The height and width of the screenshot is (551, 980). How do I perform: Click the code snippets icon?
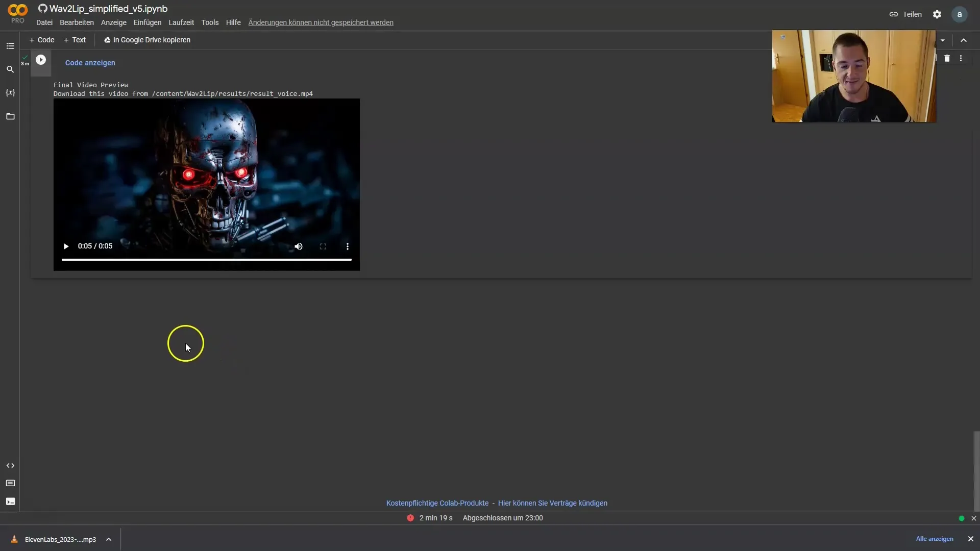click(x=10, y=466)
